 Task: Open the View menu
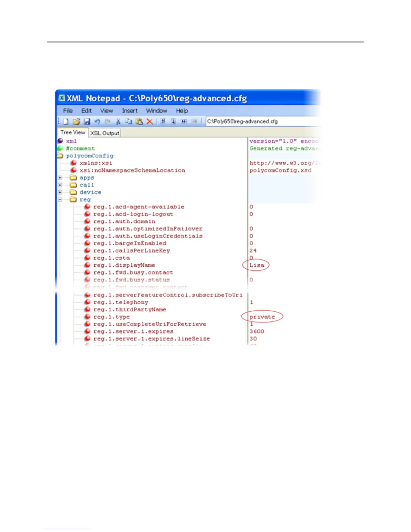pyautogui.click(x=106, y=110)
